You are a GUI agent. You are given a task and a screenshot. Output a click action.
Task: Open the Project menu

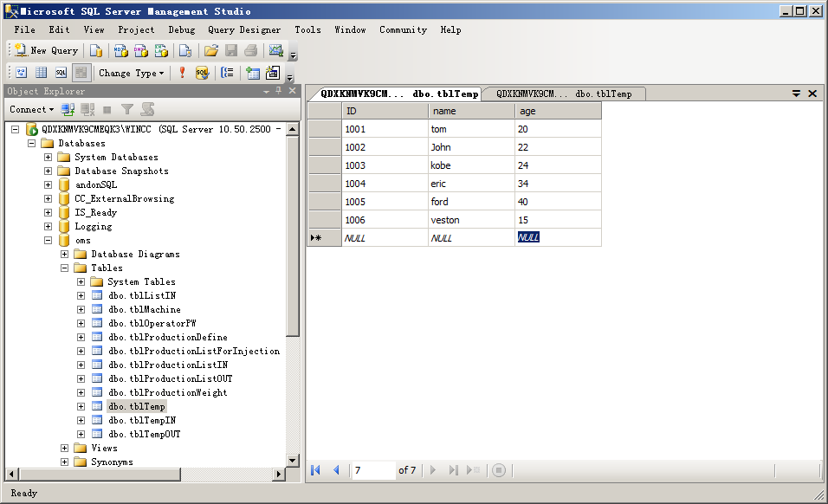(x=136, y=30)
